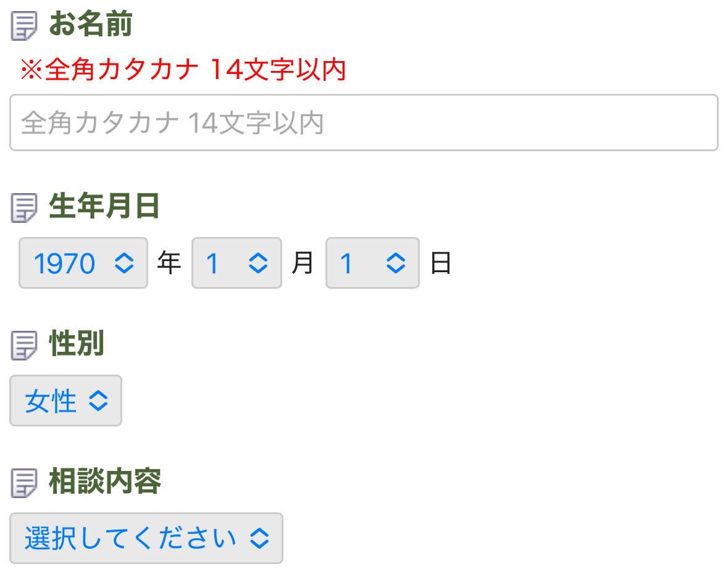Click the gender dropdown arrow chevrons
728x574 pixels.
[x=98, y=401]
